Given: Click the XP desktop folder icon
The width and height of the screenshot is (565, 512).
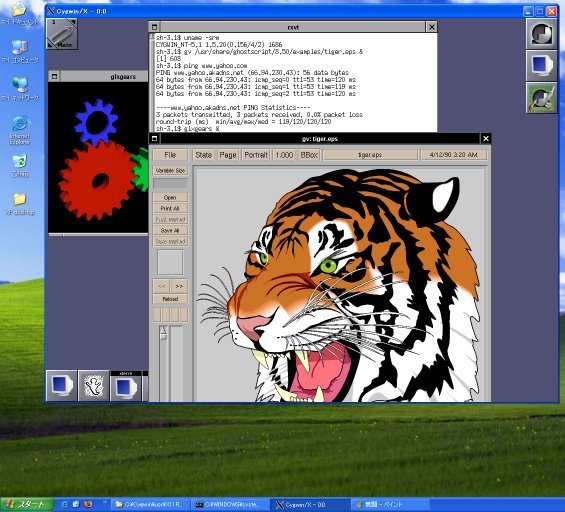Looking at the screenshot, I should click(x=19, y=204).
